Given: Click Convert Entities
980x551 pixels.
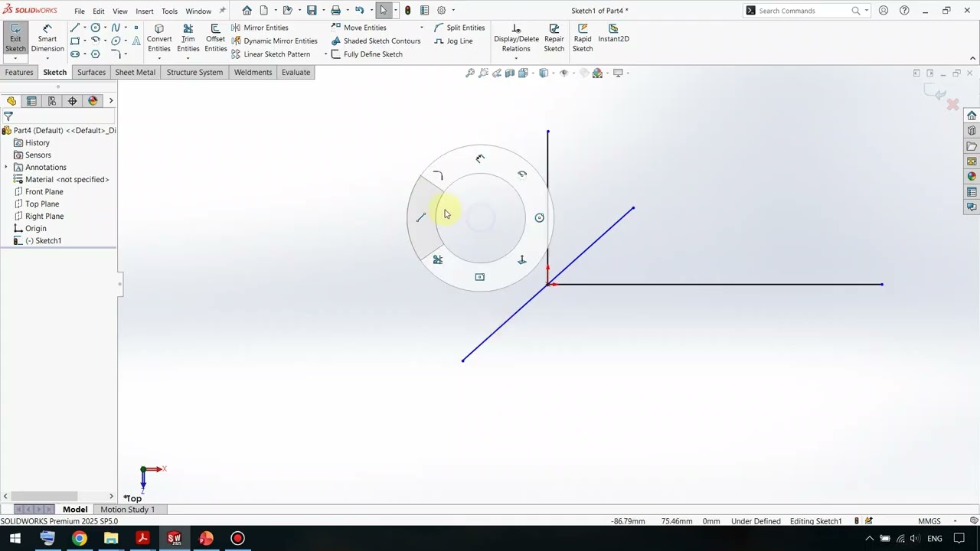Looking at the screenshot, I should 159,38.
